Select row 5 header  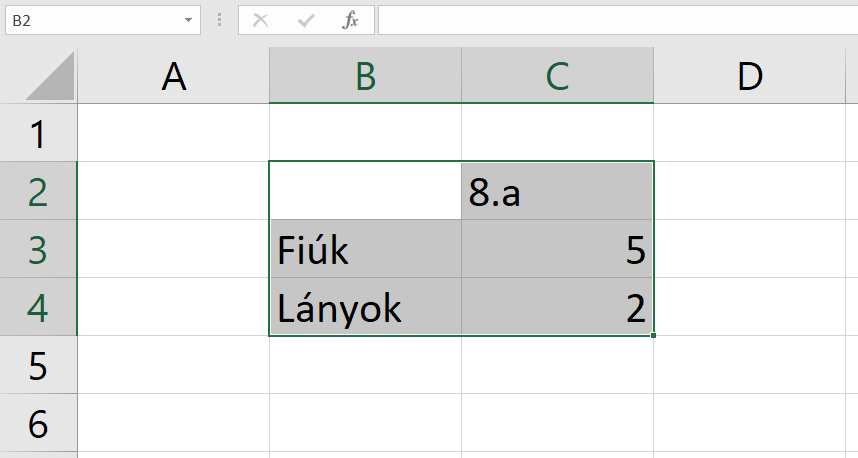(x=38, y=366)
